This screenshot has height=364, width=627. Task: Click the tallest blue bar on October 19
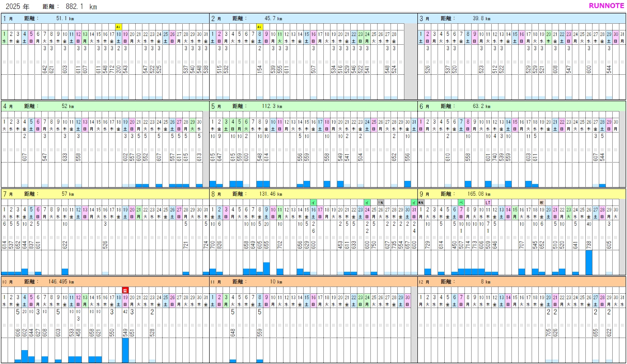(125, 350)
